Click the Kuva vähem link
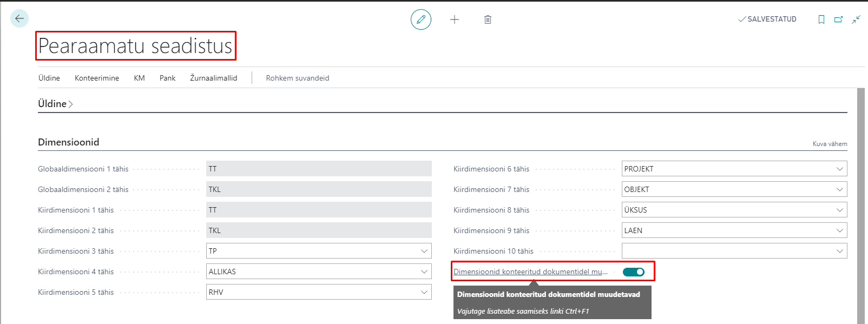Viewport: 868px width, 324px height. [830, 144]
